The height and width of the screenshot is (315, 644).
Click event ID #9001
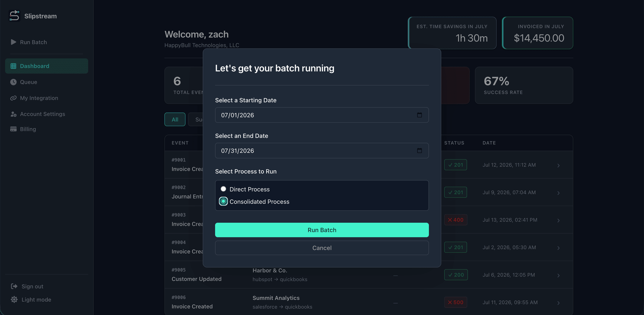pyautogui.click(x=178, y=160)
